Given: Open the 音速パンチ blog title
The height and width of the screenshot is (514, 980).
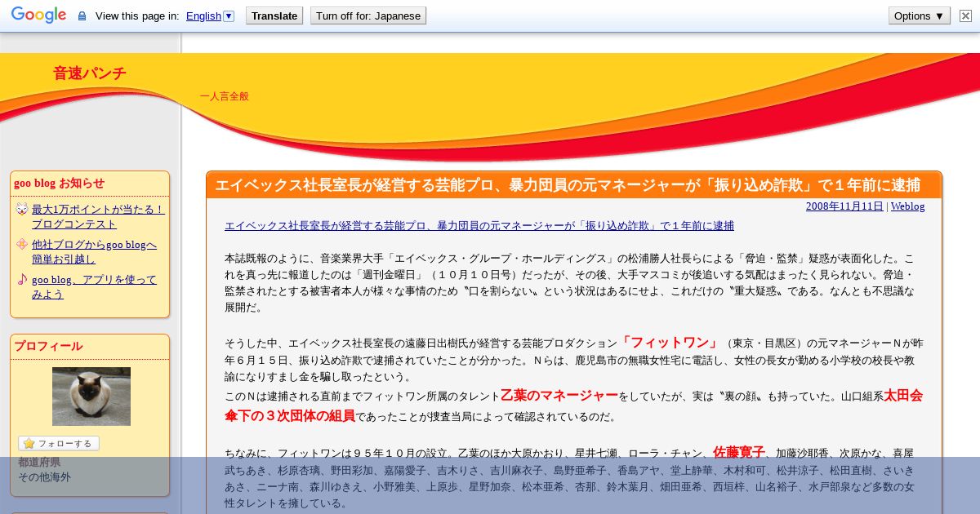Looking at the screenshot, I should point(90,73).
